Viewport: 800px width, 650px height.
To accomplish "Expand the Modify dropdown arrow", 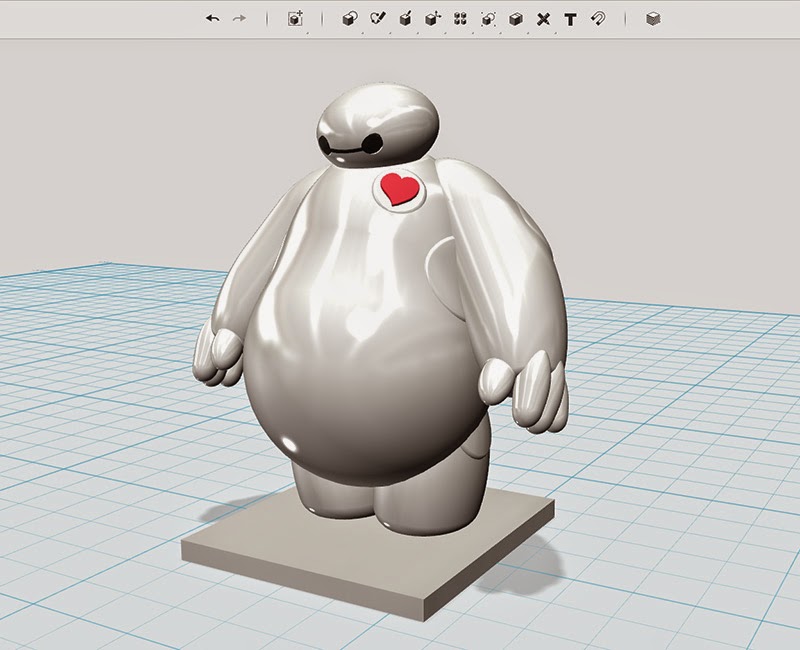I will pyautogui.click(x=445, y=33).
